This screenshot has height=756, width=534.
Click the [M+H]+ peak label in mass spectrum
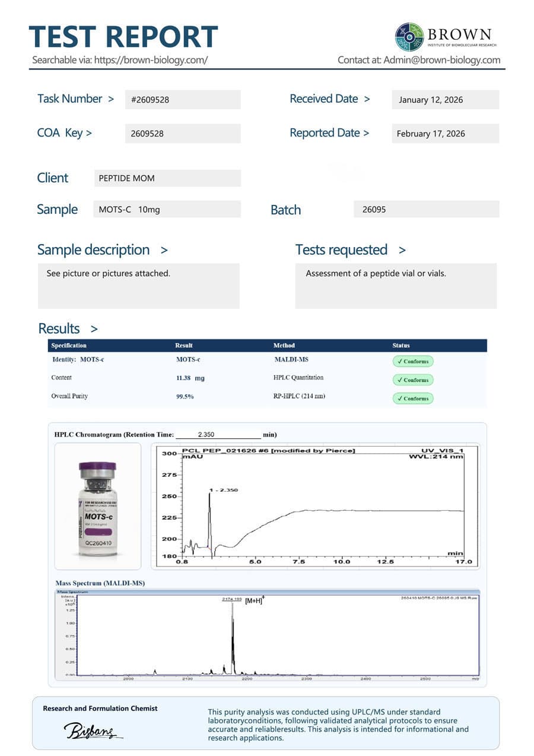pos(255,601)
